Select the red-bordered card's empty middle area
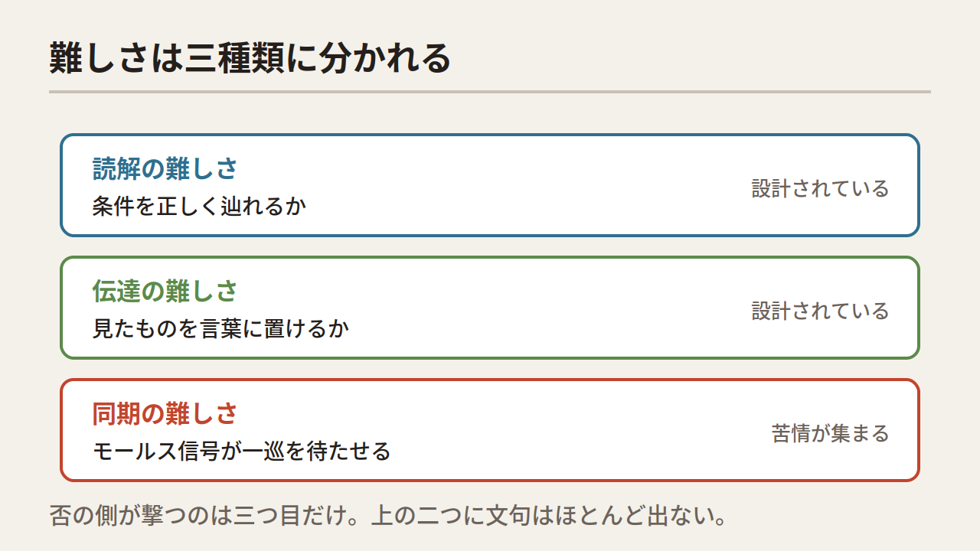980x551 pixels. pyautogui.click(x=582, y=430)
